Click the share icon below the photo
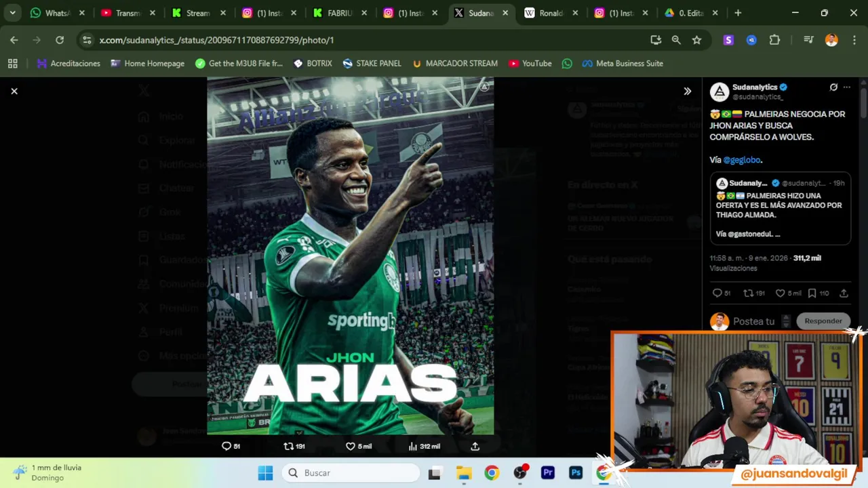This screenshot has width=868, height=488. (475, 446)
